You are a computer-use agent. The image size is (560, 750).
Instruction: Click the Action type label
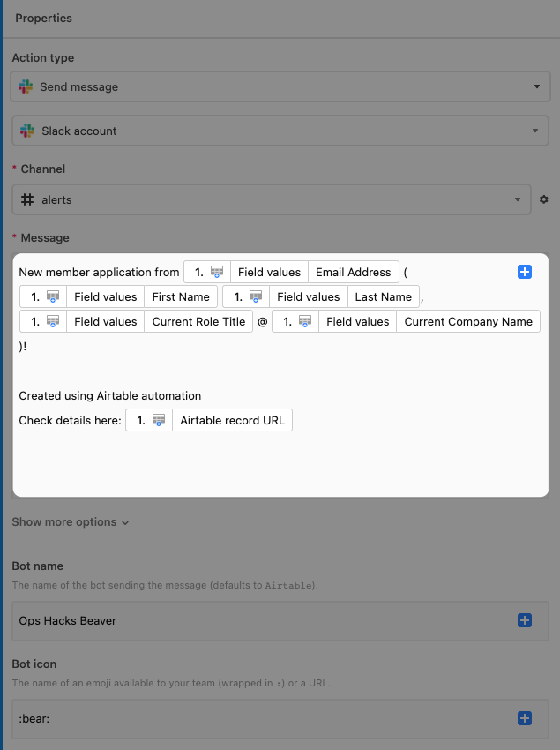[43, 58]
